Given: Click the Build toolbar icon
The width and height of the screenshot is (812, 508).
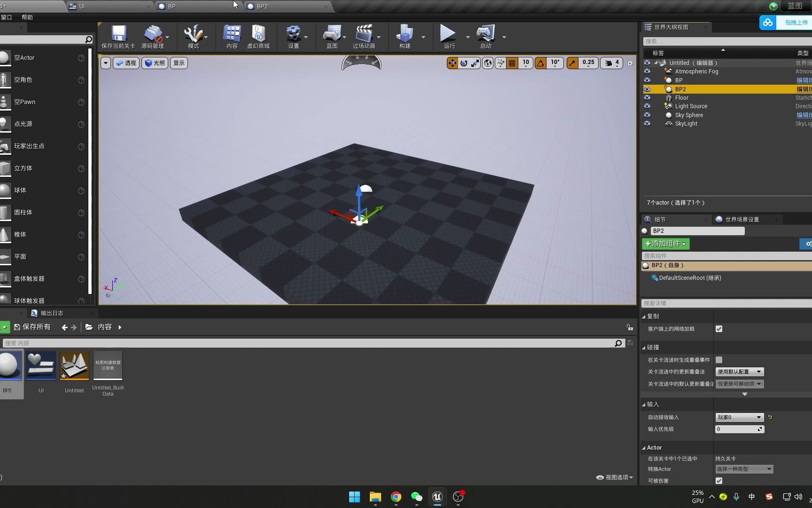Looking at the screenshot, I should tap(405, 37).
